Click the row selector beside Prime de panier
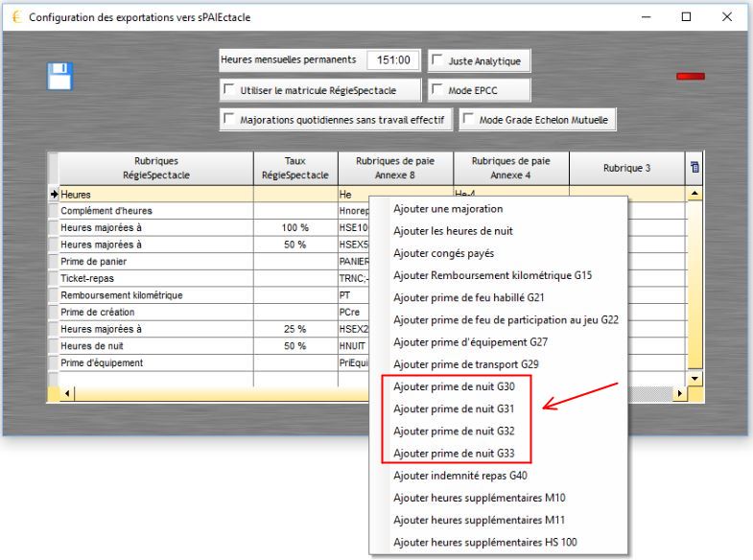The image size is (753, 560). tap(54, 262)
